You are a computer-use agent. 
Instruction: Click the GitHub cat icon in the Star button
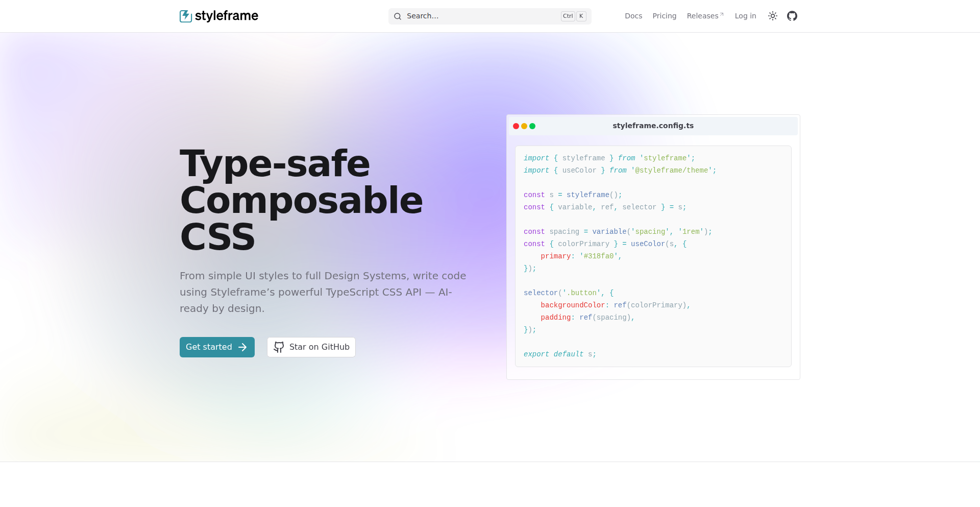279,347
